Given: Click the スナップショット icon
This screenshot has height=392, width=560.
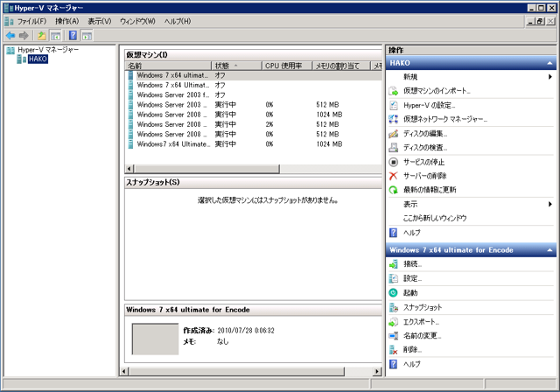Looking at the screenshot, I should (393, 307).
